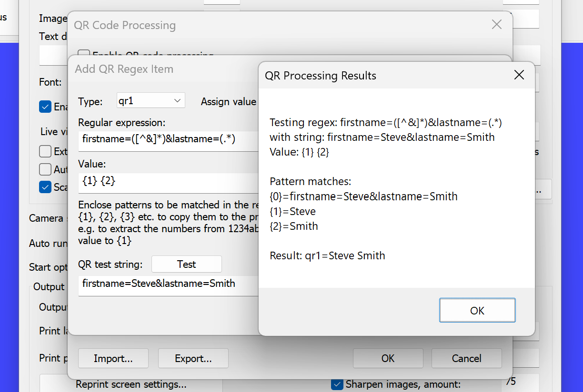The image size is (583, 392).
Task: Uncheck the checked 'Ena' checkbox below Font
Action: point(45,107)
